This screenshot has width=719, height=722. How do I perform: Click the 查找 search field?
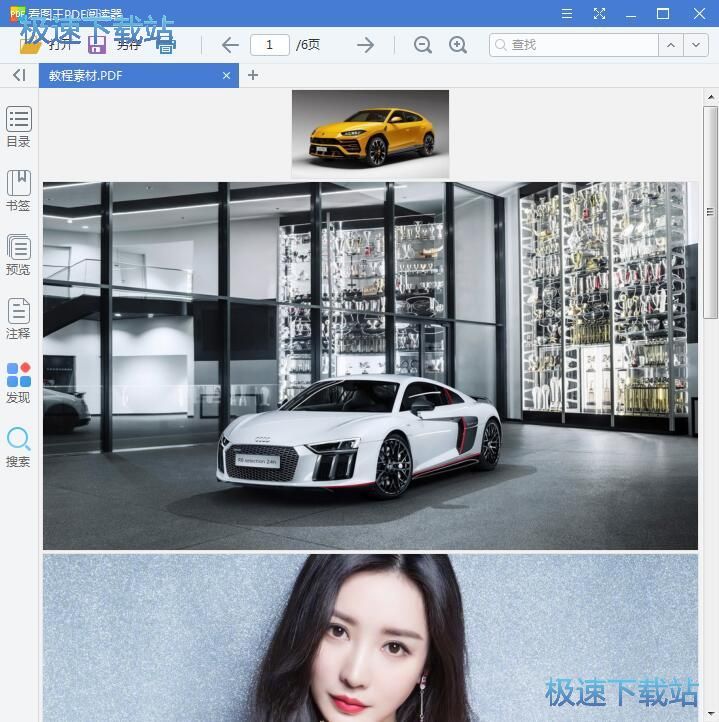point(573,45)
